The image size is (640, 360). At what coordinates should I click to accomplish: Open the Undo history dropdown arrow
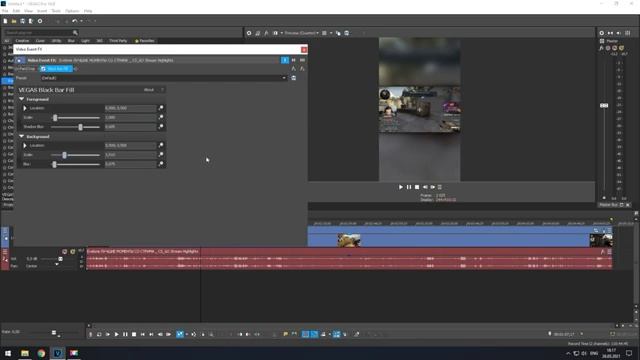[81, 21]
